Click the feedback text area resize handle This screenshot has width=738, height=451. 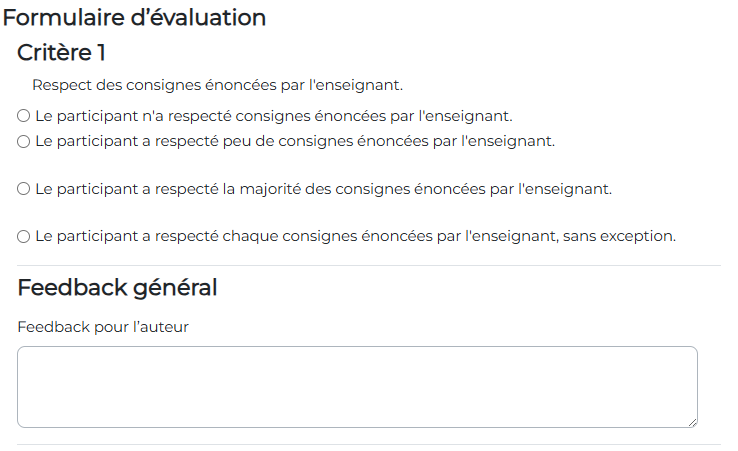coord(691,422)
